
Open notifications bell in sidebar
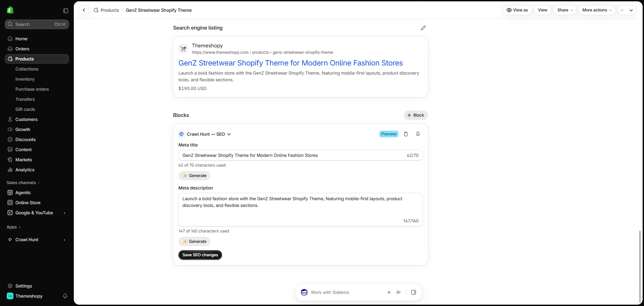(x=65, y=296)
